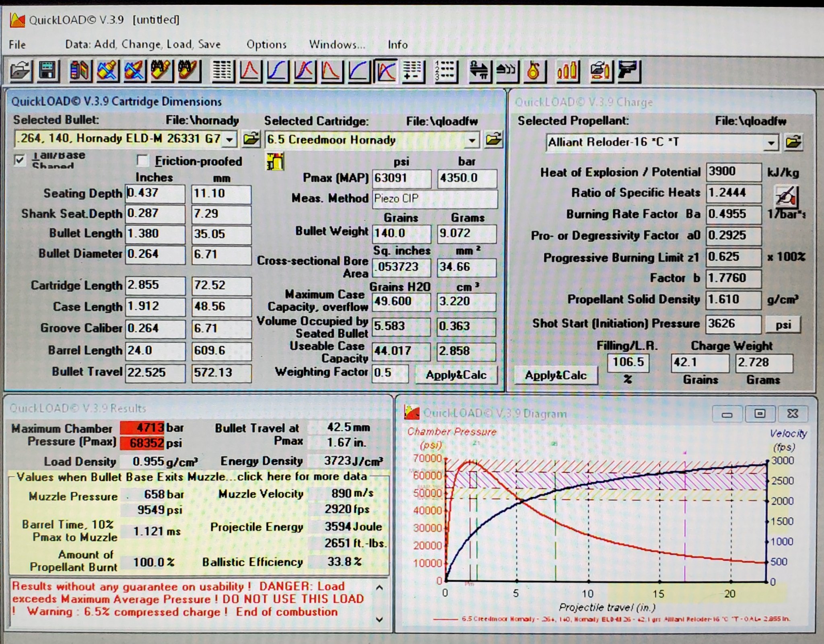Click the Seating Depth inches field
Image resolution: width=824 pixels, height=644 pixels.
tap(155, 193)
